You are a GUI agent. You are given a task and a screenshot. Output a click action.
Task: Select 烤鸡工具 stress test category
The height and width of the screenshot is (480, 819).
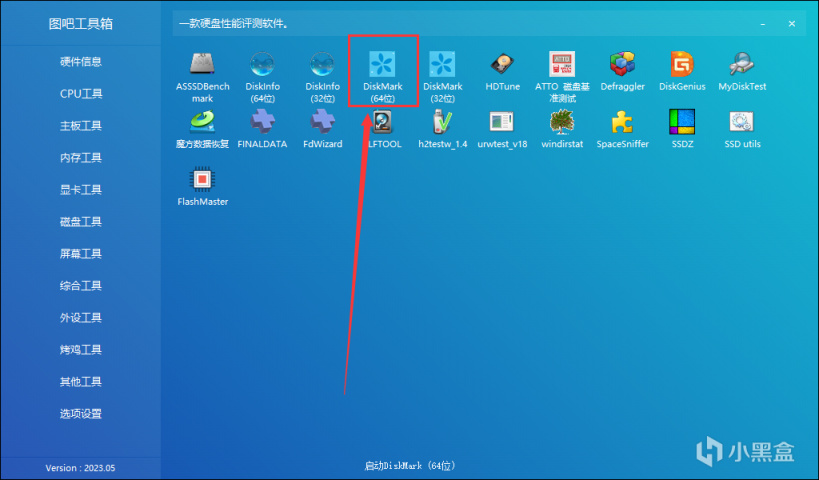click(x=80, y=349)
